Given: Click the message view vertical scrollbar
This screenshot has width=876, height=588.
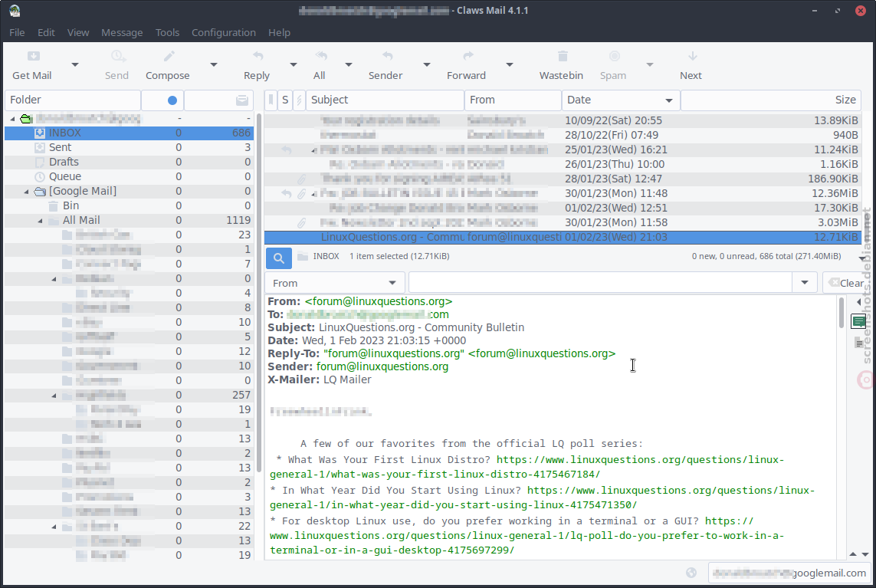Looking at the screenshot, I should pos(842,313).
